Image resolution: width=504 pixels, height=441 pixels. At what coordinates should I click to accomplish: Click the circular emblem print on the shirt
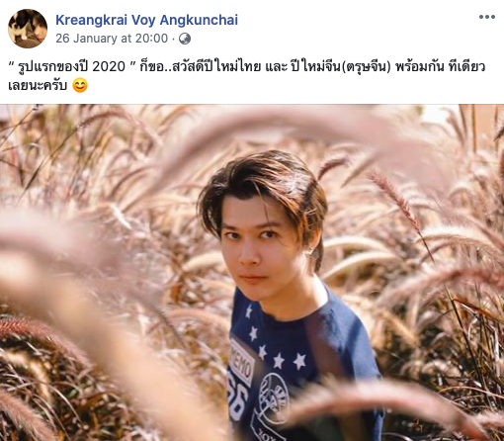274,398
